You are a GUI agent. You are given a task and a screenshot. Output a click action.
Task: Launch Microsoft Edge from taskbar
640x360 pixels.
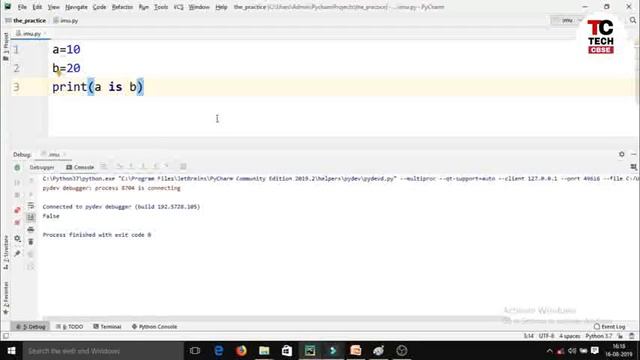coord(219,351)
